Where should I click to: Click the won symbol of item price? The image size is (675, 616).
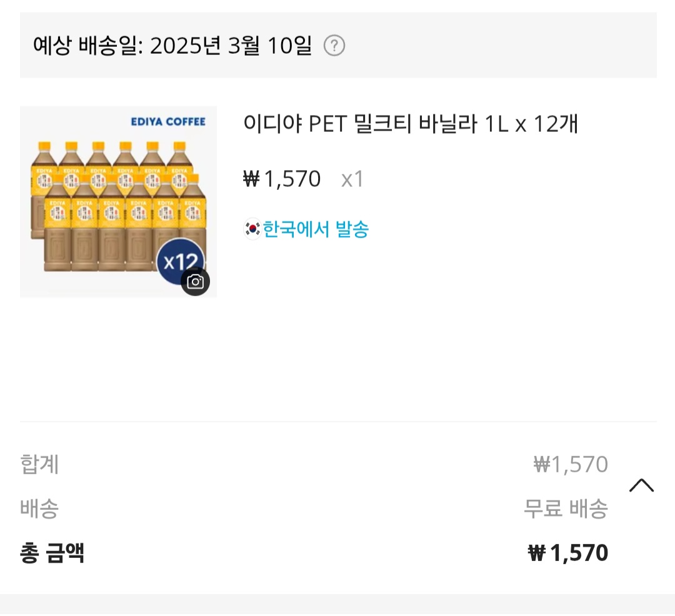click(x=251, y=179)
